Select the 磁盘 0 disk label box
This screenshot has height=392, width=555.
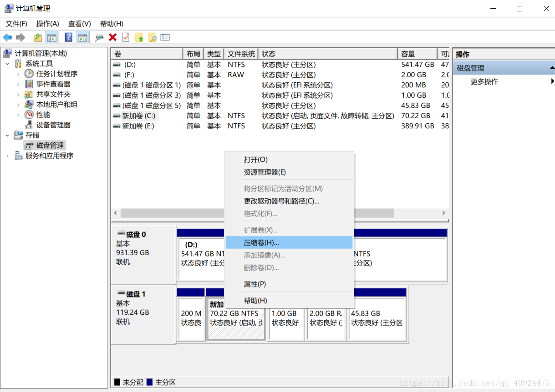point(143,255)
